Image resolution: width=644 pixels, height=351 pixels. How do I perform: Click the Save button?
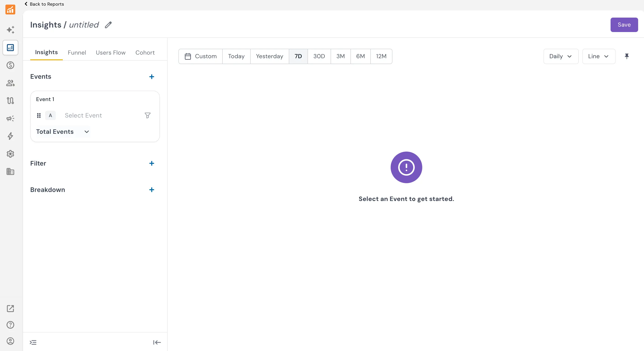624,25
